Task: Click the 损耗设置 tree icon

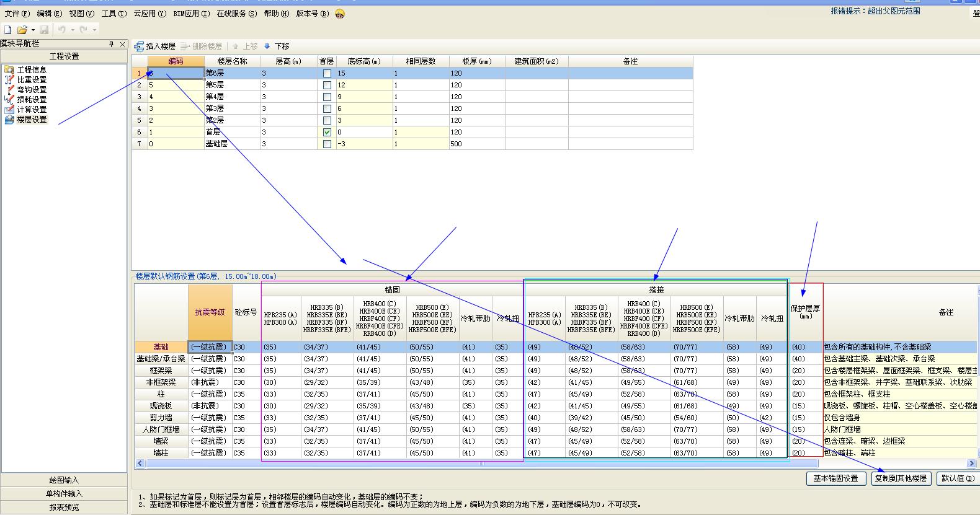Action: [x=9, y=100]
